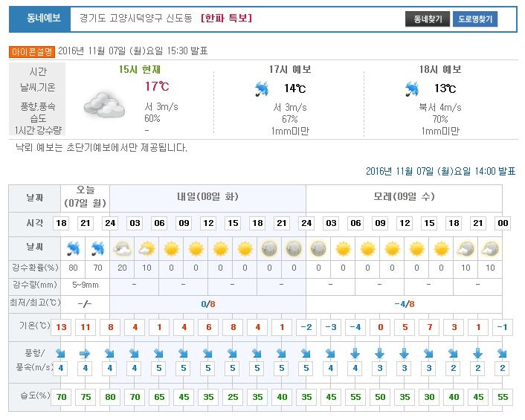Click tomorrow's 03시 partly sunny weather icon
The height and width of the screenshot is (420, 525).
pyautogui.click(x=146, y=248)
